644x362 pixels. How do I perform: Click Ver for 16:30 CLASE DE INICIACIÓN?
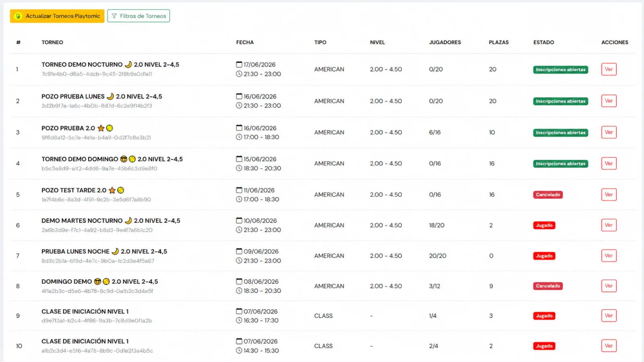pyautogui.click(x=609, y=316)
